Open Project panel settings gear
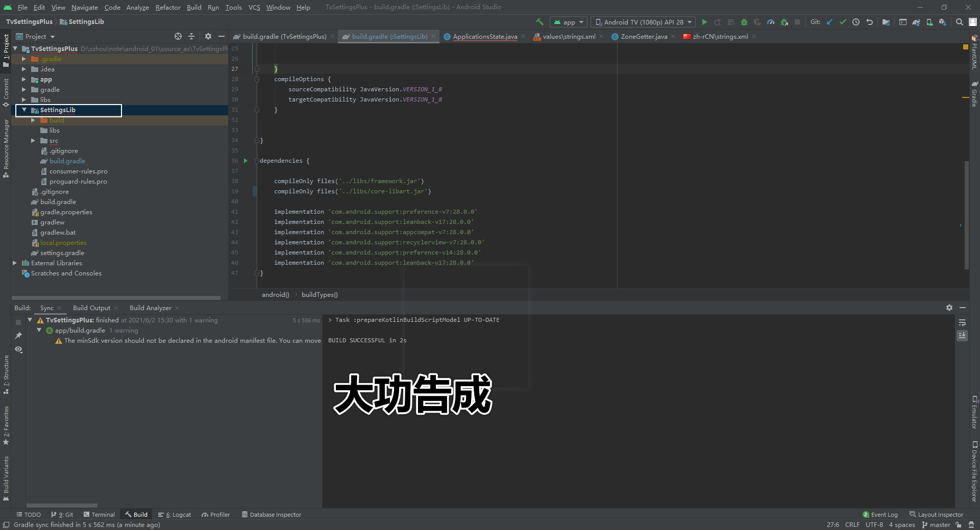The width and height of the screenshot is (980, 530). coord(208,36)
